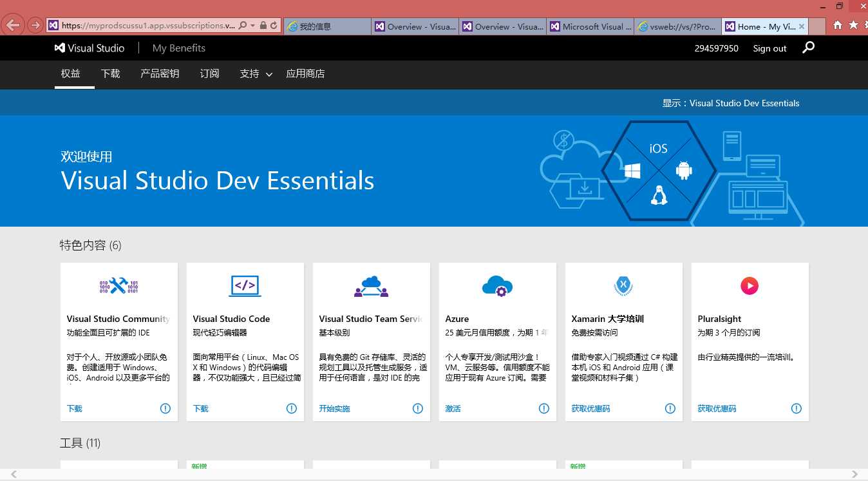Screen dimensions: 868x481
Task: Click the Azure cloud gear icon
Action: (497, 286)
